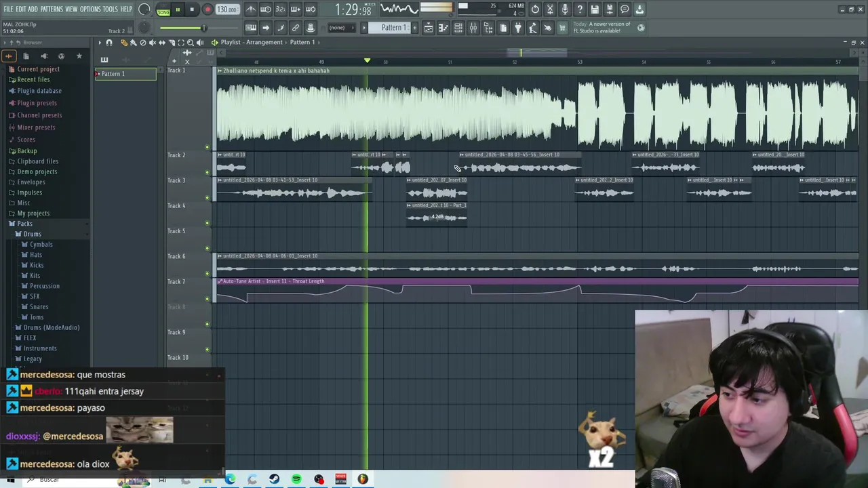Toggle typing keyboard to piano
Image resolution: width=868 pixels, height=488 pixels.
251,28
